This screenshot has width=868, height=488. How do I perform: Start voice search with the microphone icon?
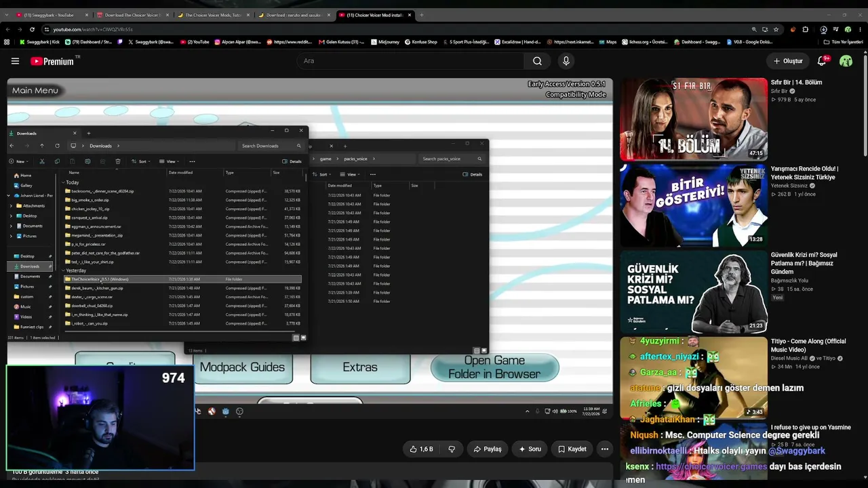(x=566, y=61)
